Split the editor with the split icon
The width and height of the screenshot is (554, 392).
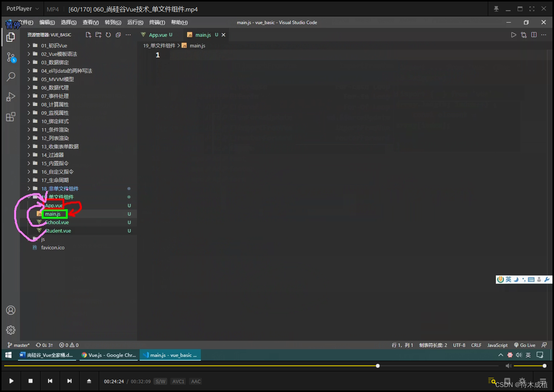point(534,35)
